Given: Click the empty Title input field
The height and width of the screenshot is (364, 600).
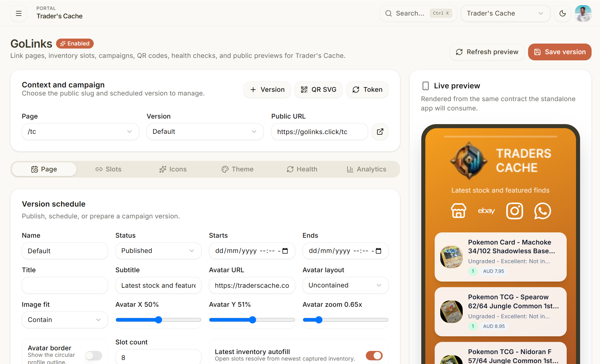Looking at the screenshot, I should pyautogui.click(x=65, y=285).
